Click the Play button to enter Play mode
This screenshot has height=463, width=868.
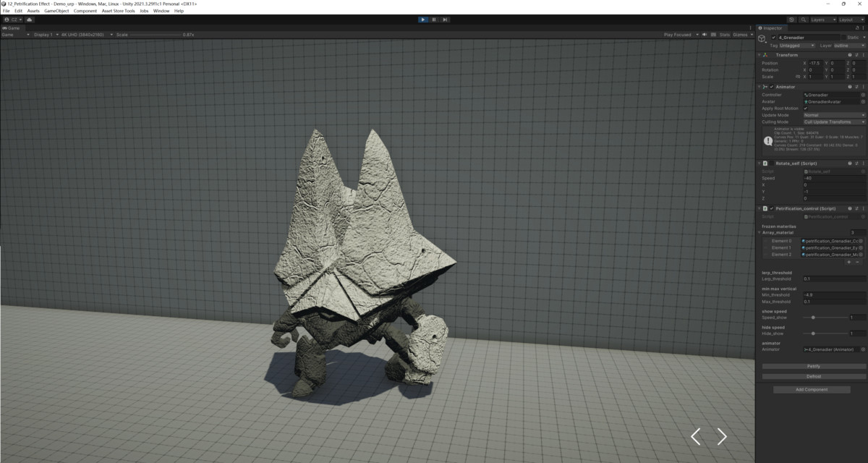[422, 20]
